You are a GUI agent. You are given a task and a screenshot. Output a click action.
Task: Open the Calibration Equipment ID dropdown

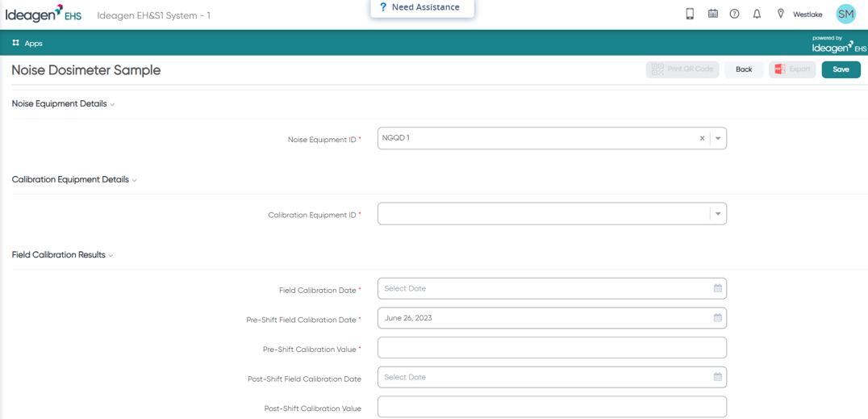(552, 213)
